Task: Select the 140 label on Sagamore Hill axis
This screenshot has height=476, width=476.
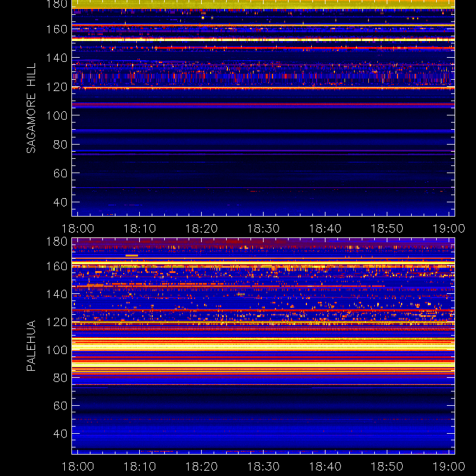Action: click(x=57, y=58)
